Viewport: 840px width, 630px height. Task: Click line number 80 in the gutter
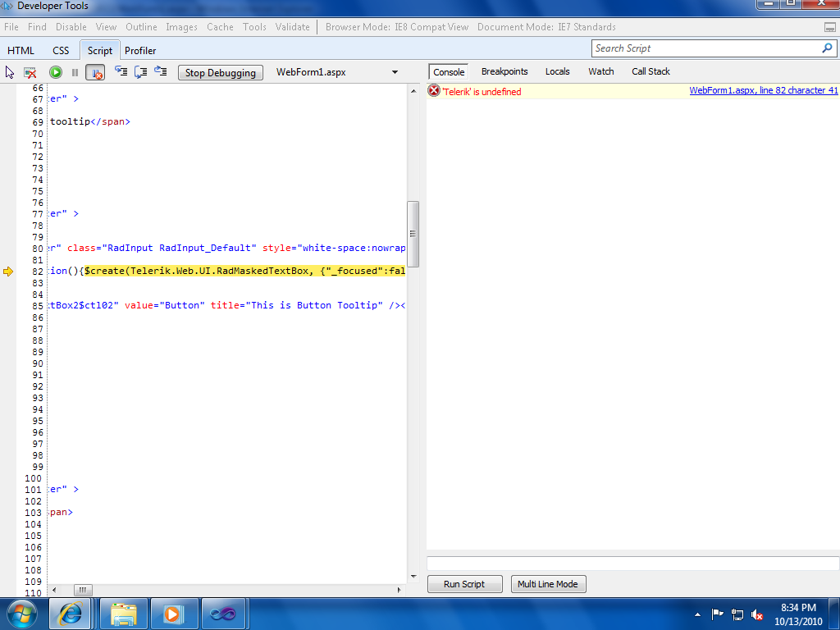(x=38, y=248)
